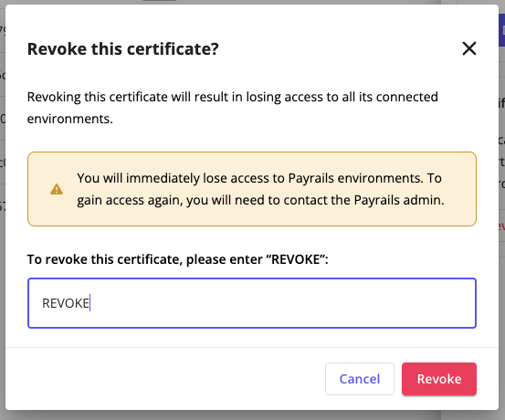Click the "Revoke this certificate?" dialog title

pyautogui.click(x=123, y=49)
